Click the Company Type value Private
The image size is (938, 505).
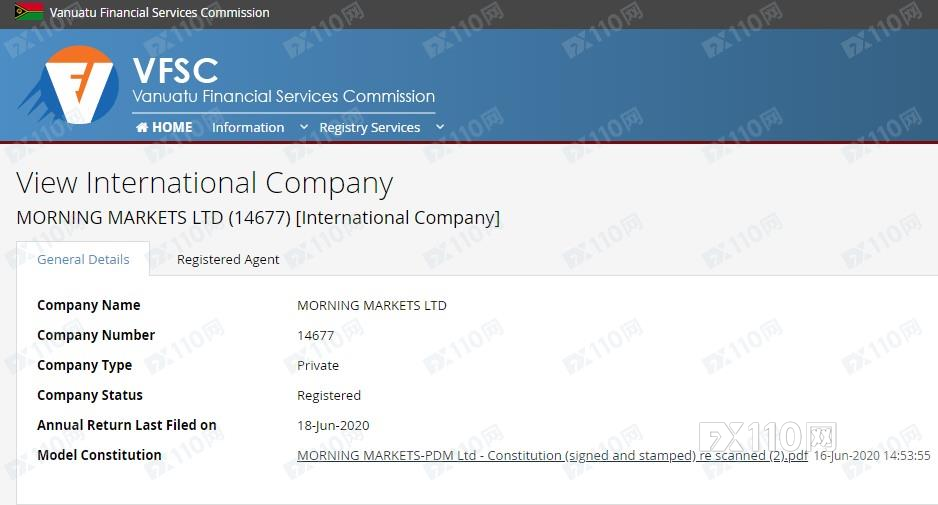point(318,365)
